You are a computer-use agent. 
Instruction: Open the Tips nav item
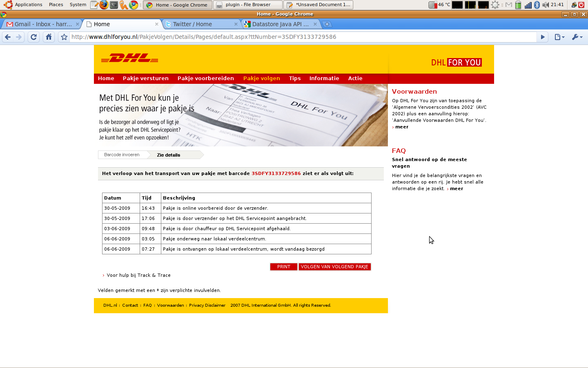pyautogui.click(x=295, y=79)
